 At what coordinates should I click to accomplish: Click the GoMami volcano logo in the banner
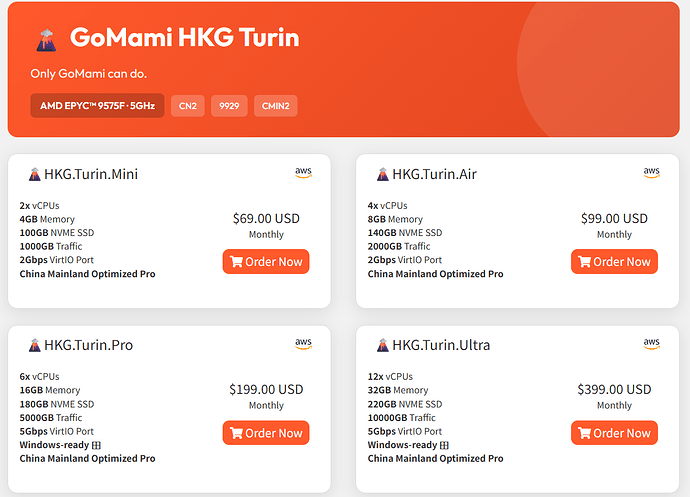[47, 40]
